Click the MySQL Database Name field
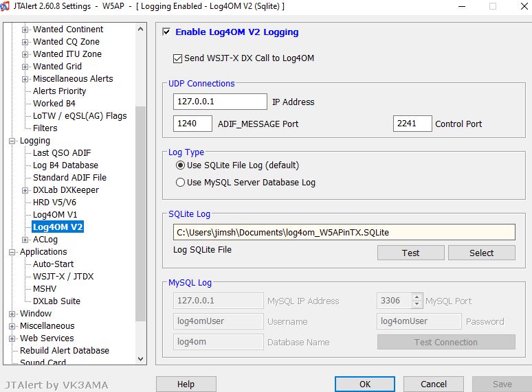 [219, 342]
